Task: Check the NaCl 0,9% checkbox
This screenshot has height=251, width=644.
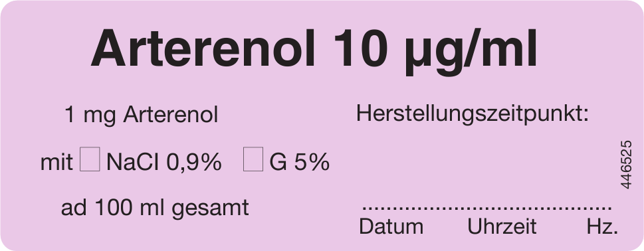Action: [x=90, y=159]
